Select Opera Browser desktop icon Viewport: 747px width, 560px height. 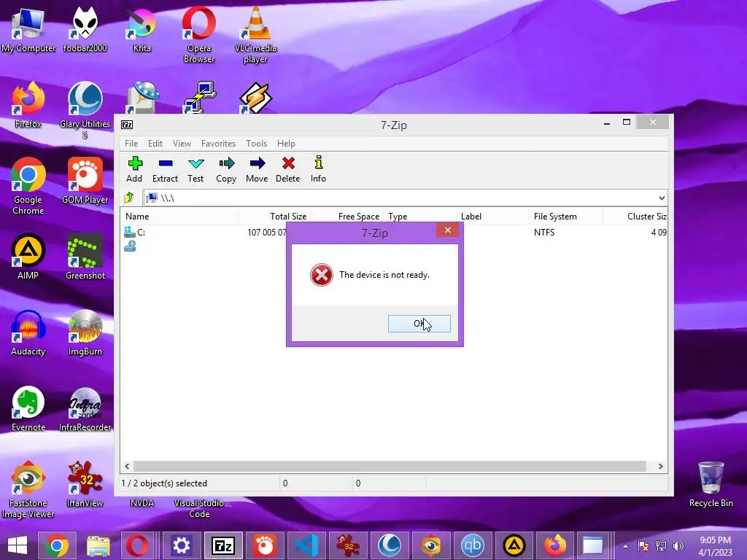pos(198,35)
